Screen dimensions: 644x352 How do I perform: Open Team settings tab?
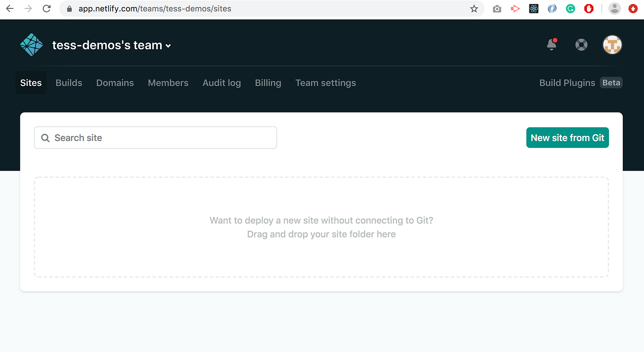point(326,83)
